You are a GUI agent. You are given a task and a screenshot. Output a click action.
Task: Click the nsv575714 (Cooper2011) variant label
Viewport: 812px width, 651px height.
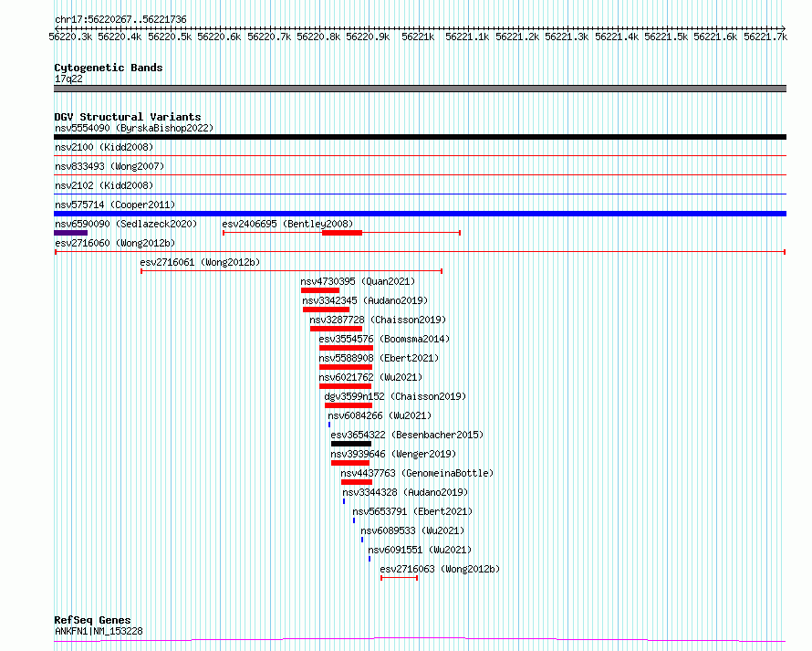(115, 205)
